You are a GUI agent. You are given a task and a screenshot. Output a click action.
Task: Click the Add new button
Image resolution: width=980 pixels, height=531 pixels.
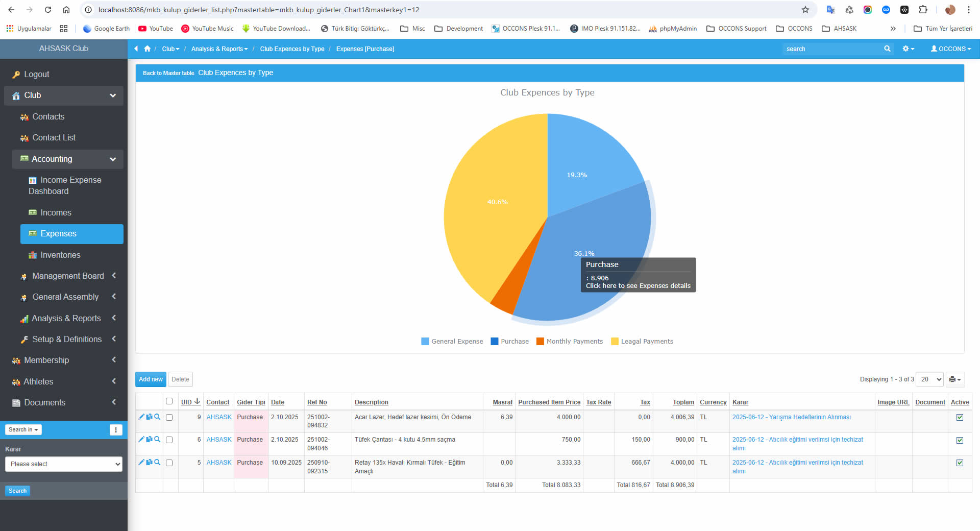click(x=151, y=379)
